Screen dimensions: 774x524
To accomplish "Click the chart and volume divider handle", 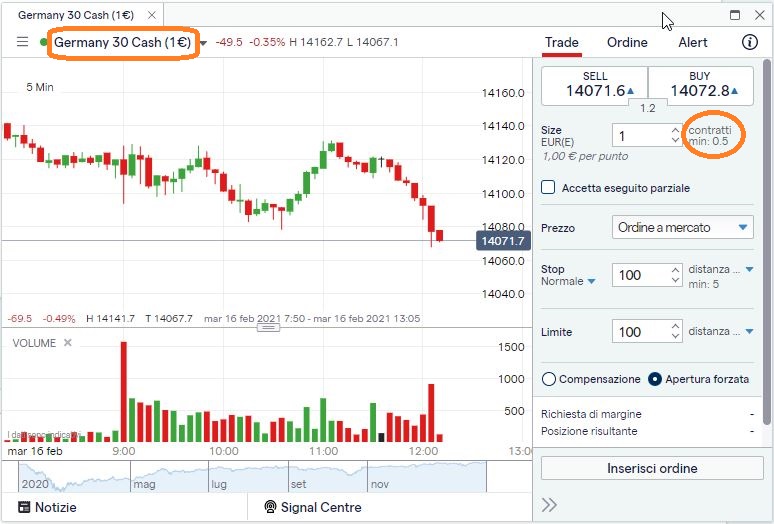I will [x=267, y=327].
